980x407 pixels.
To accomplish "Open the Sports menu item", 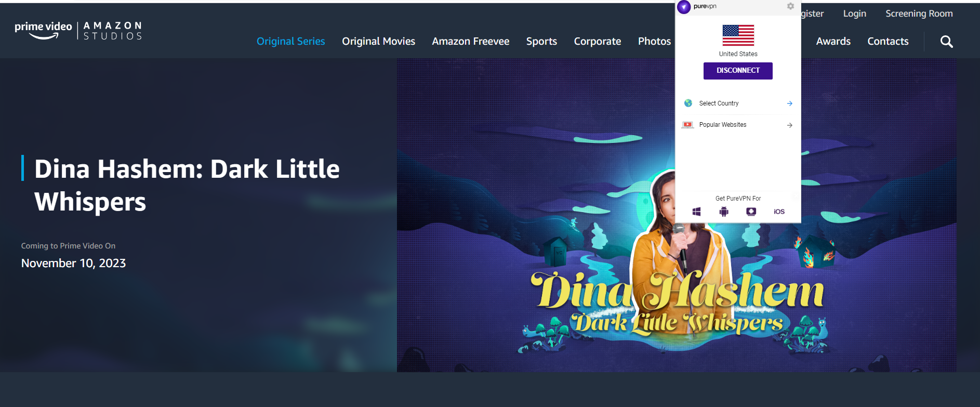I will click(541, 41).
